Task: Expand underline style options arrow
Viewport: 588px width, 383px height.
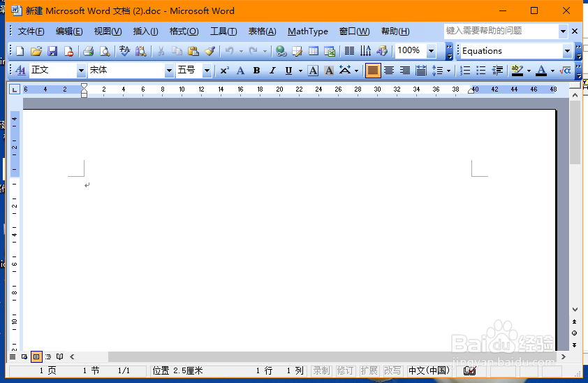Action: (300, 71)
